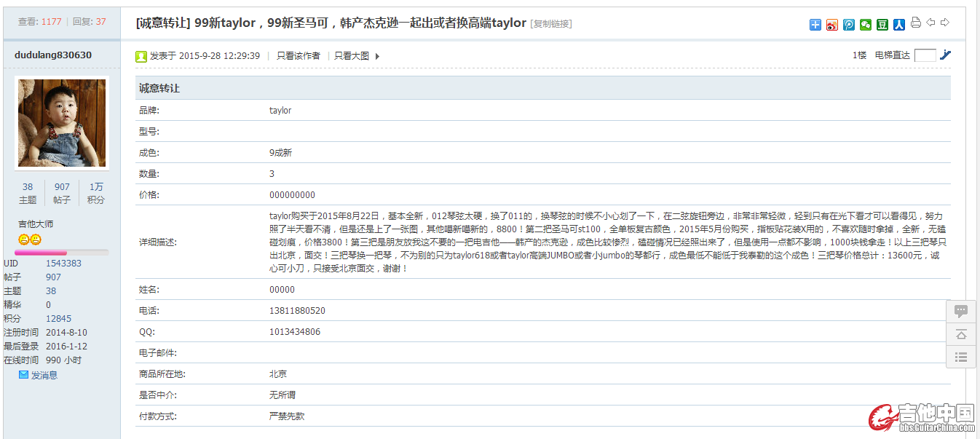Click price value 000000000
The width and height of the screenshot is (980, 439).
click(292, 195)
